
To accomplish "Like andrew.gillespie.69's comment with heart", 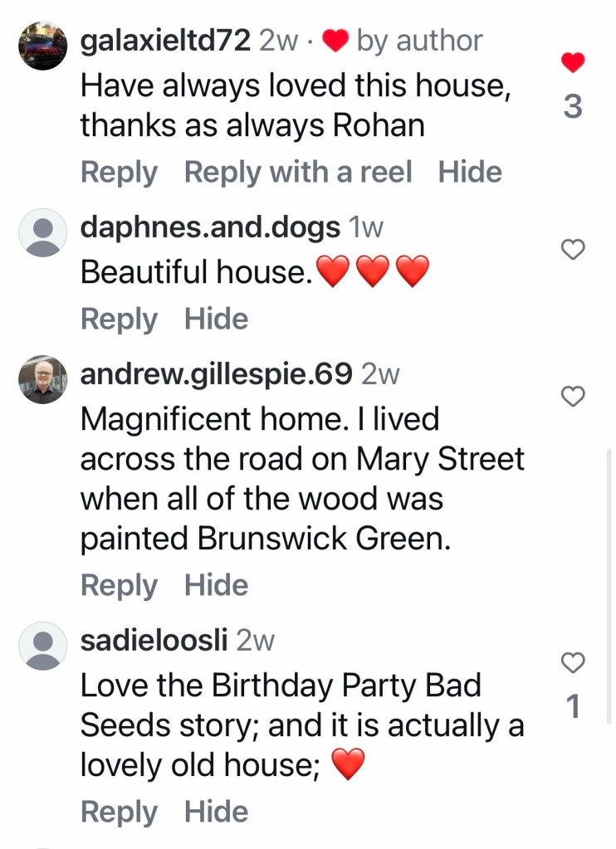I will tap(573, 397).
